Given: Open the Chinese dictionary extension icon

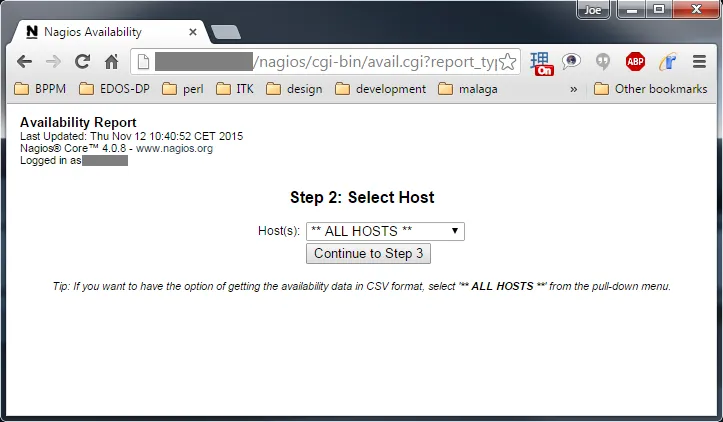Looking at the screenshot, I should tap(541, 63).
